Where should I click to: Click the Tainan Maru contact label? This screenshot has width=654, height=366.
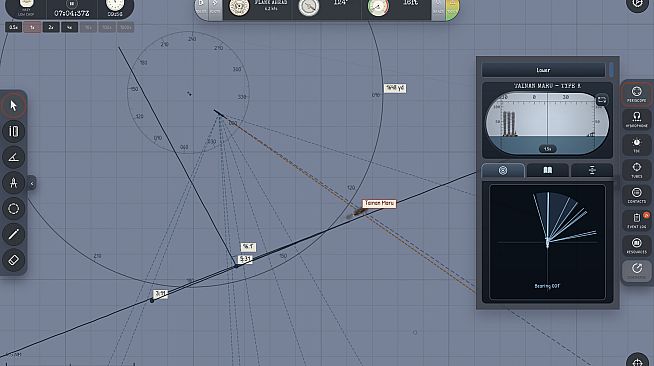coord(379,203)
